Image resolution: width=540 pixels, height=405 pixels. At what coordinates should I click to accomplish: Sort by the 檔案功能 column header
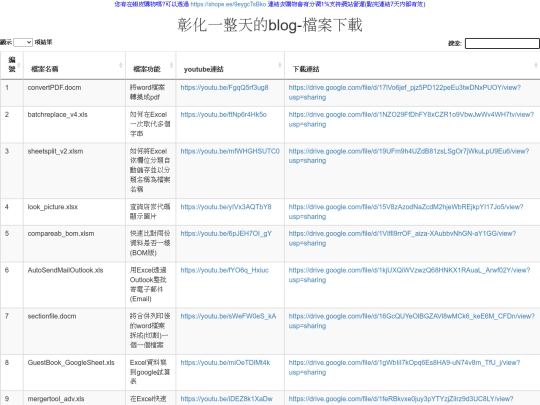point(151,65)
